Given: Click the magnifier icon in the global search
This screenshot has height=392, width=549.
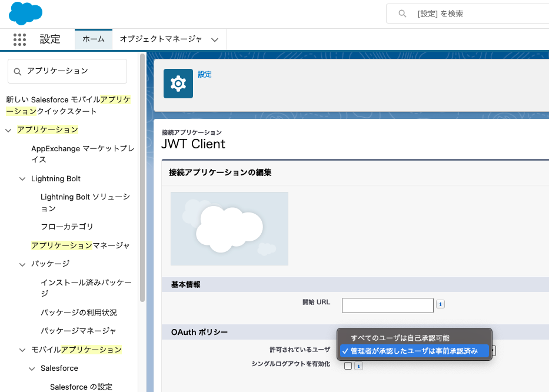Looking at the screenshot, I should (402, 14).
